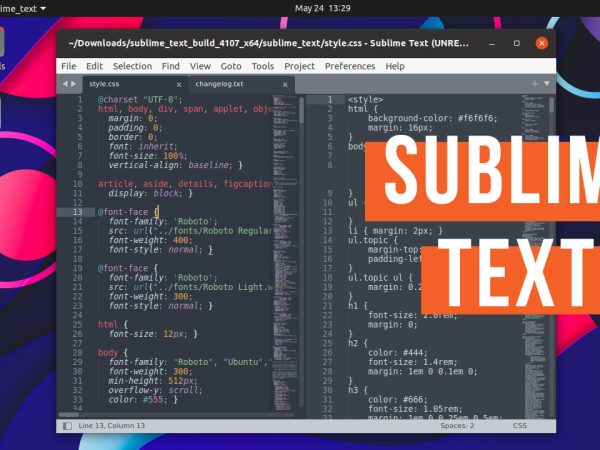
Task: Click the 'vertical-align: baseline' line
Action: (x=175, y=165)
